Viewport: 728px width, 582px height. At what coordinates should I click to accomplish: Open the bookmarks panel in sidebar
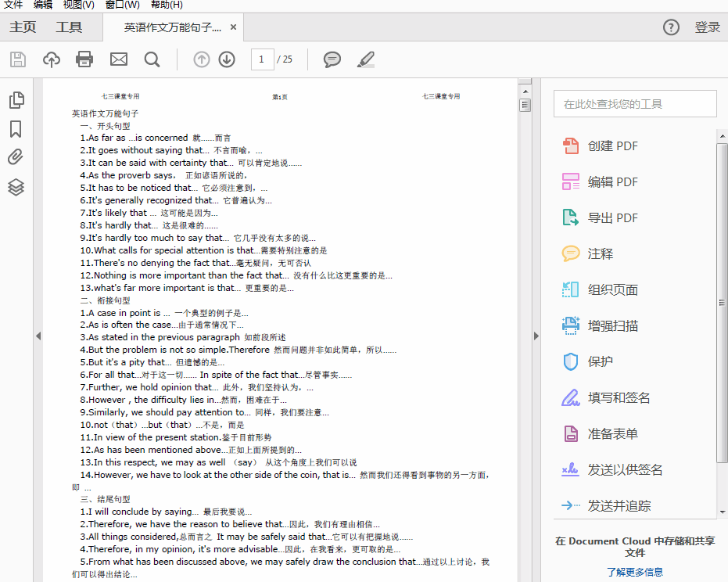click(16, 129)
